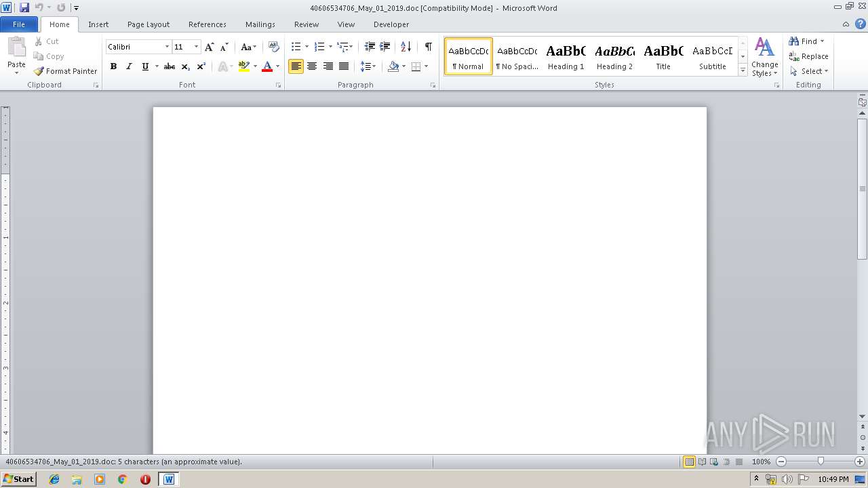Click the Shading paint bucket icon
The width and height of the screenshot is (868, 488).
pyautogui.click(x=393, y=66)
